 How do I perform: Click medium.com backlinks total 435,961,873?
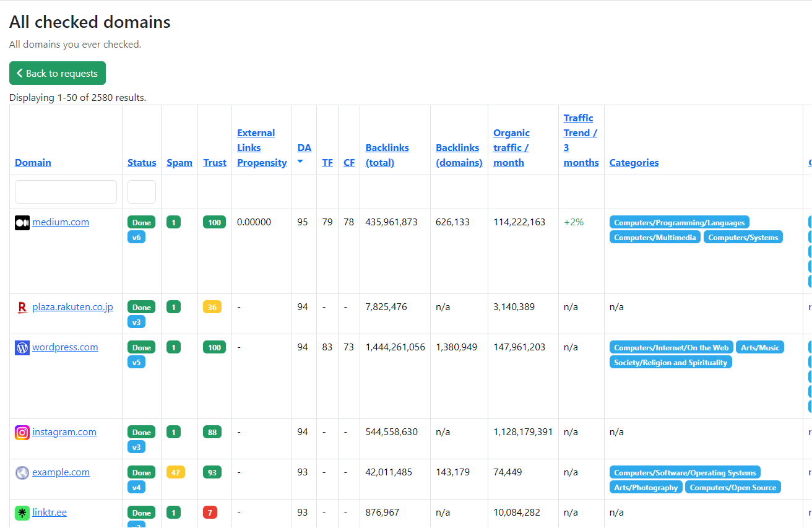[392, 222]
